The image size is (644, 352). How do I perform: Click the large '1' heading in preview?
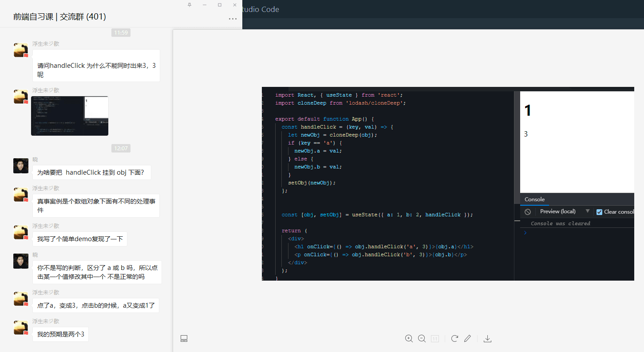[527, 111]
